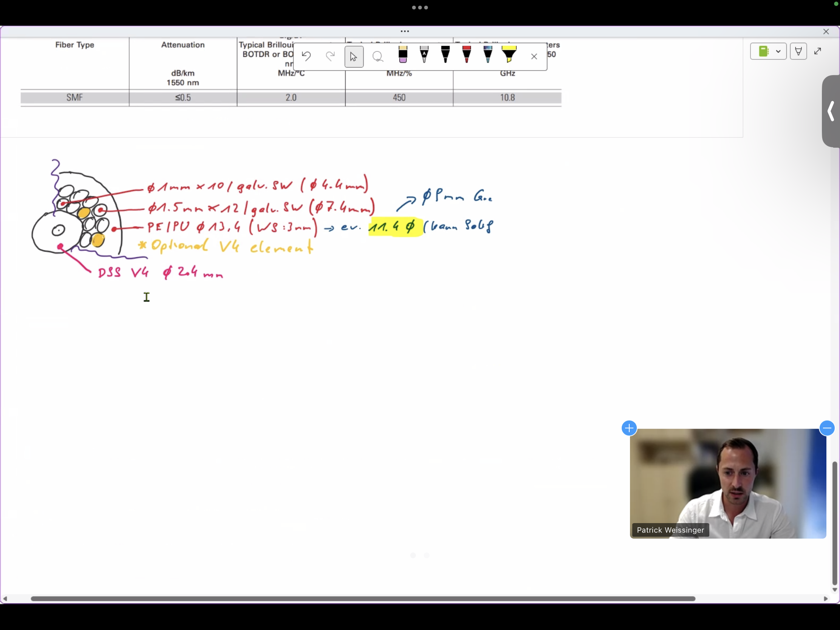Open the window's three-dot options menu
Screen dimensions: 840x630
coord(405,31)
